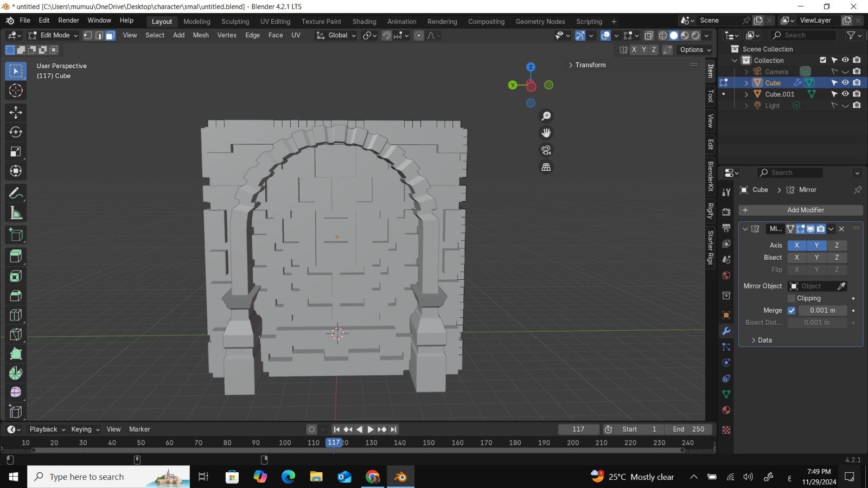Click the outliner Search field
This screenshot has height=488, width=868.
point(803,35)
